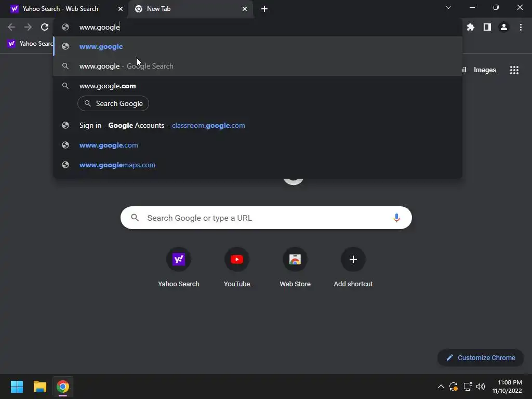The image size is (532, 399).
Task: Click in the address bar text www.google
Action: point(99,27)
